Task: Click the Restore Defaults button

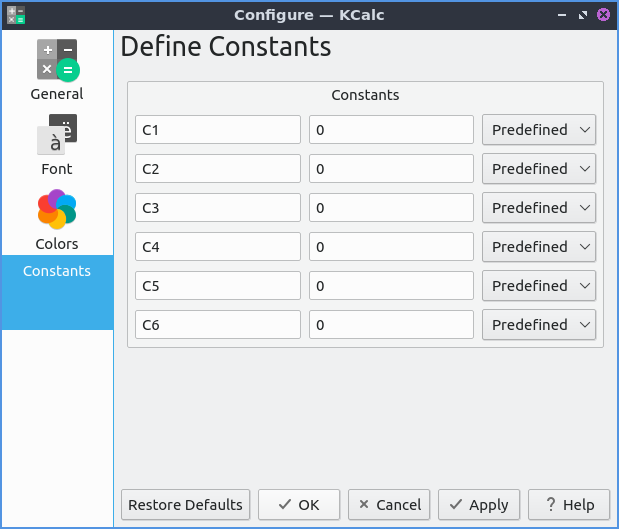Action: point(186,505)
